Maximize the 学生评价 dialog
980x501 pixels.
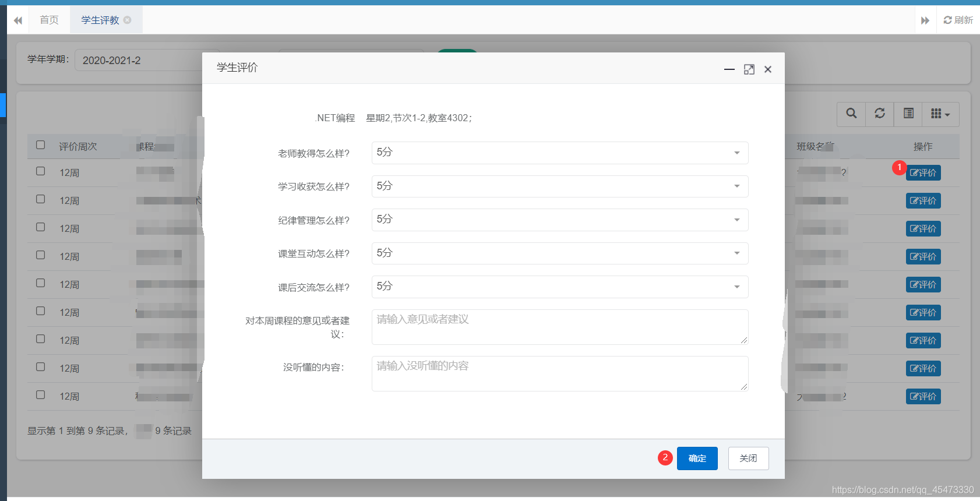[749, 69]
